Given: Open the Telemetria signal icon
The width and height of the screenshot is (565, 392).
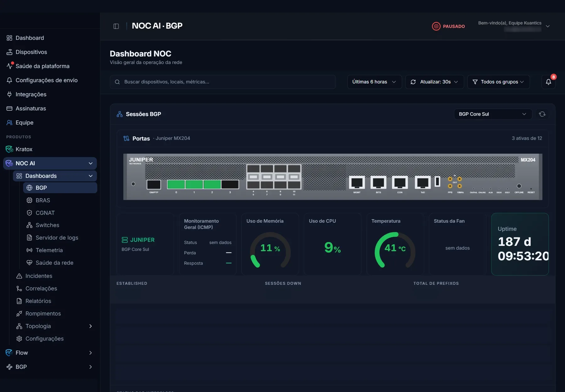Looking at the screenshot, I should (x=30, y=250).
